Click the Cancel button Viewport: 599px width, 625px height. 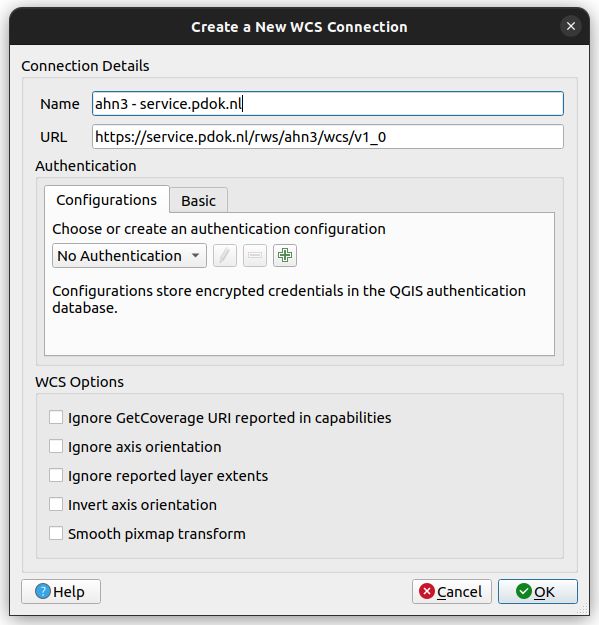(x=452, y=592)
